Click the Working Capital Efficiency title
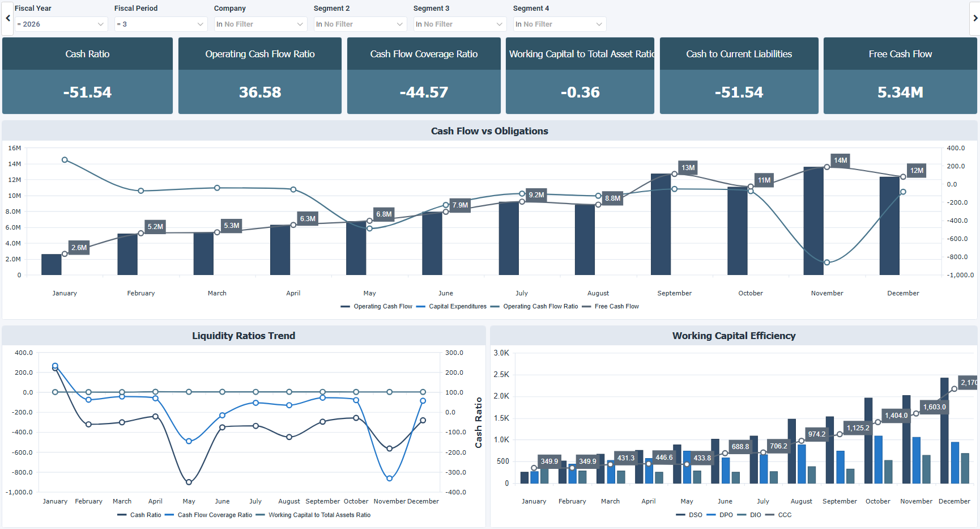 click(734, 336)
